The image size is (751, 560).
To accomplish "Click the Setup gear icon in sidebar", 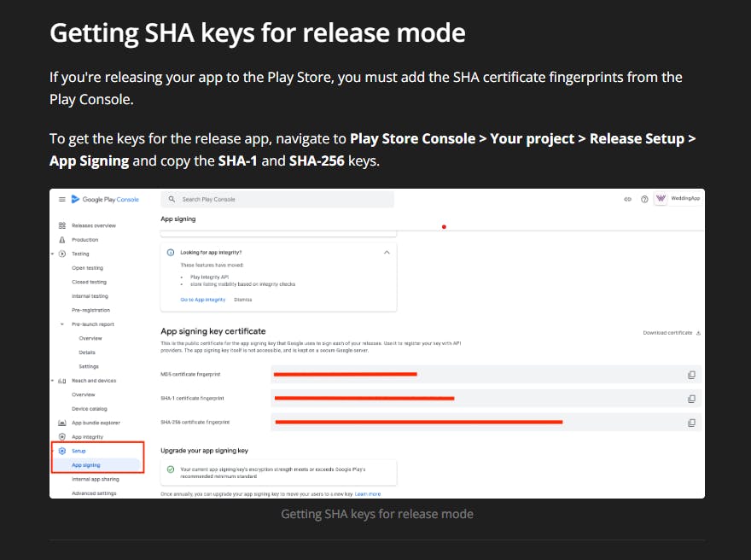I will [62, 451].
